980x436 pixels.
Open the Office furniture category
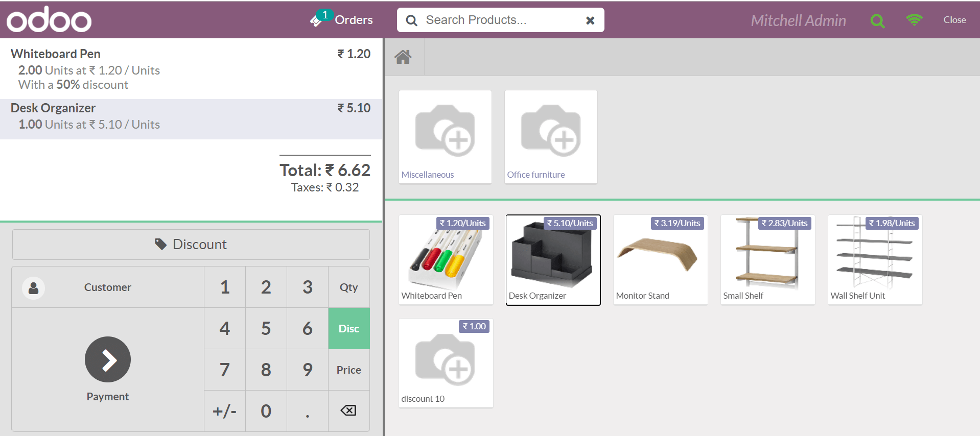(551, 137)
